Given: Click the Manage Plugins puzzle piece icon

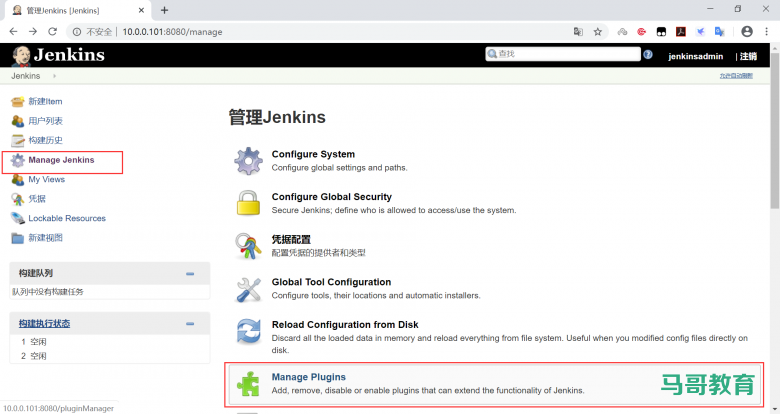Looking at the screenshot, I should tap(248, 384).
